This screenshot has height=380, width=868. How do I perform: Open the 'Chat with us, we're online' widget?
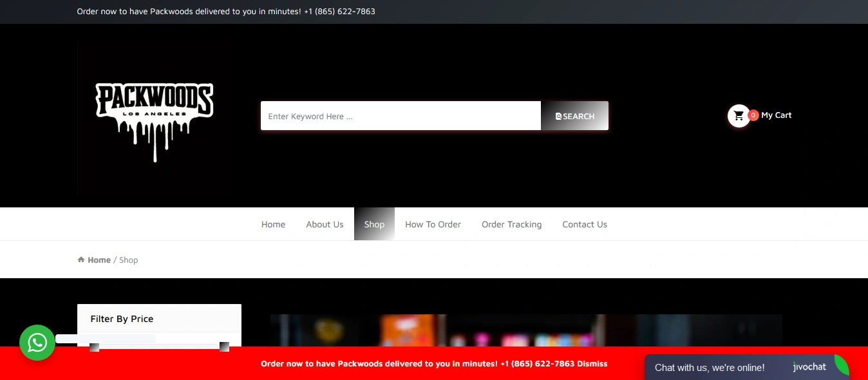pos(709,368)
